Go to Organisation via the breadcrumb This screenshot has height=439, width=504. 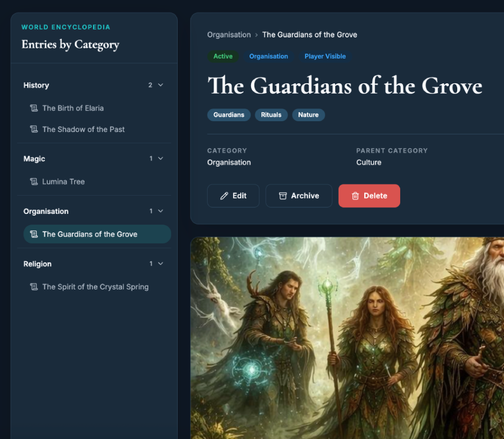pos(229,35)
